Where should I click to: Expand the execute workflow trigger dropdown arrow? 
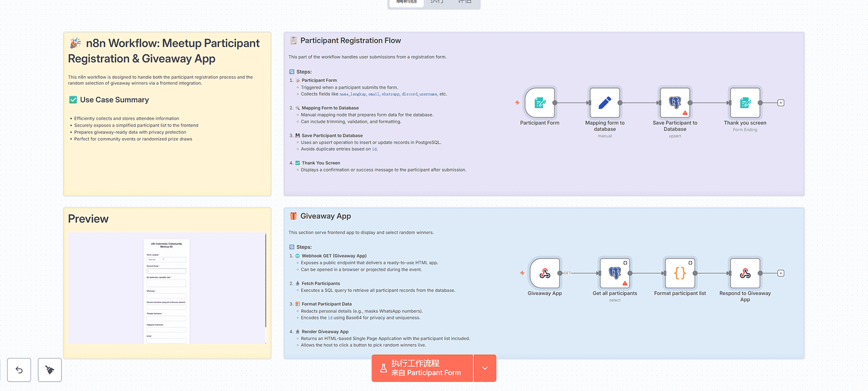pos(485,368)
